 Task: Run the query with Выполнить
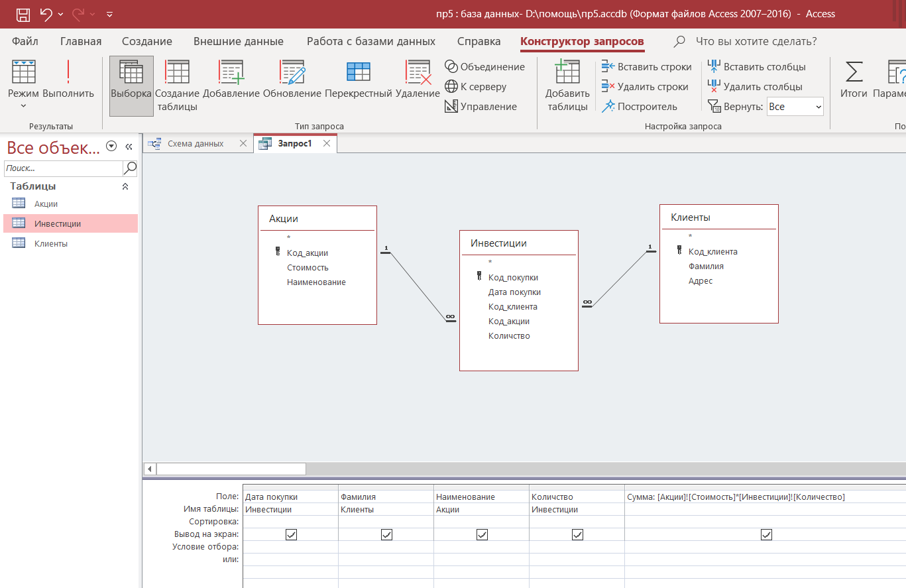[68, 78]
